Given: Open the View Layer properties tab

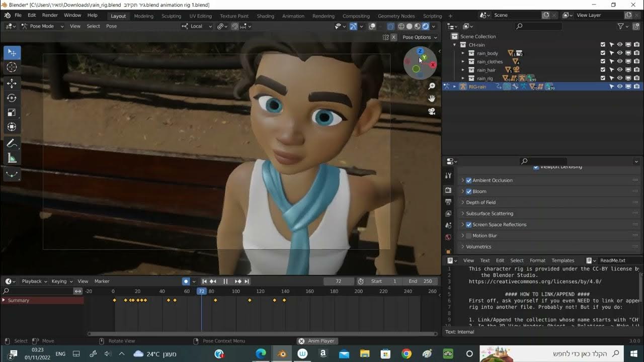Looking at the screenshot, I should (448, 213).
